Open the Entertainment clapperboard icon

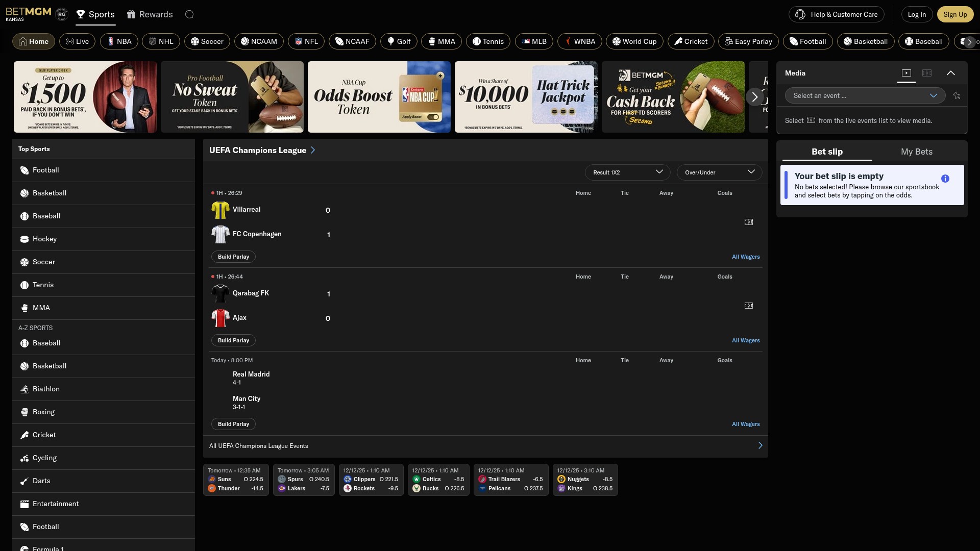pos(24,504)
